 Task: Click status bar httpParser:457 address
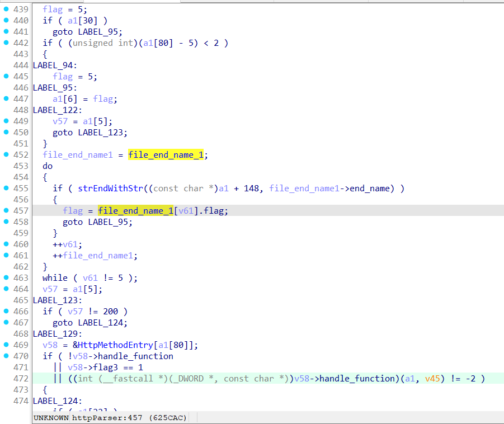130,418
